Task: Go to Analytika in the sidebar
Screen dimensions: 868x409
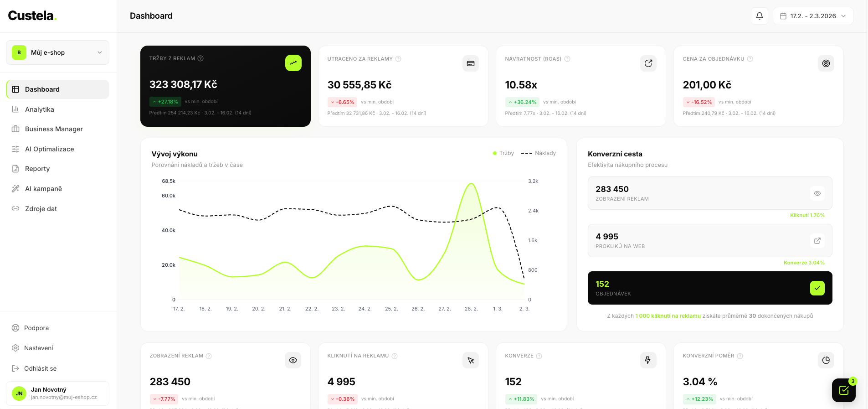Action: pyautogui.click(x=40, y=109)
